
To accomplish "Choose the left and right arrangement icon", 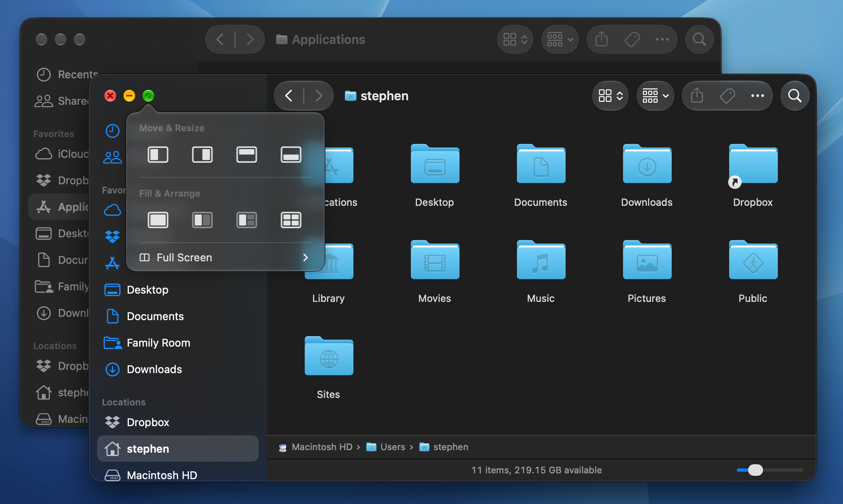I will coord(202,220).
